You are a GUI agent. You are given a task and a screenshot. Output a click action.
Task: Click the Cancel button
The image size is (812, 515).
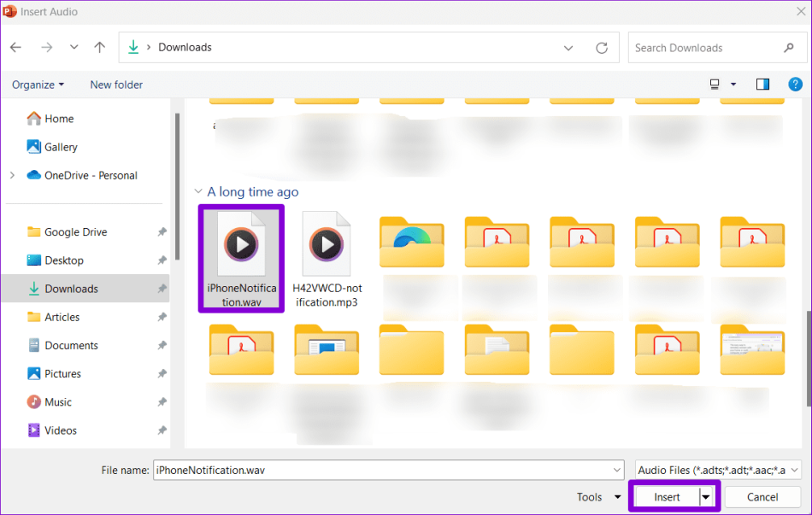coord(762,496)
